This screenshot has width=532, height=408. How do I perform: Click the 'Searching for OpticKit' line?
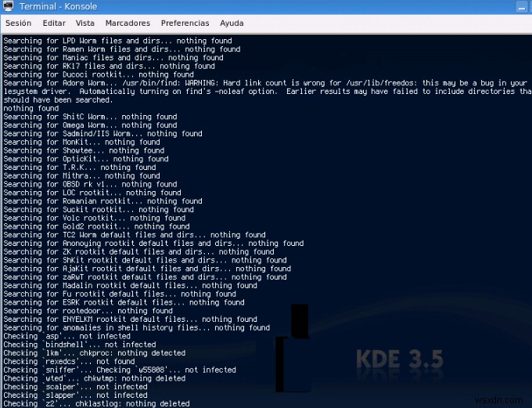coord(86,159)
